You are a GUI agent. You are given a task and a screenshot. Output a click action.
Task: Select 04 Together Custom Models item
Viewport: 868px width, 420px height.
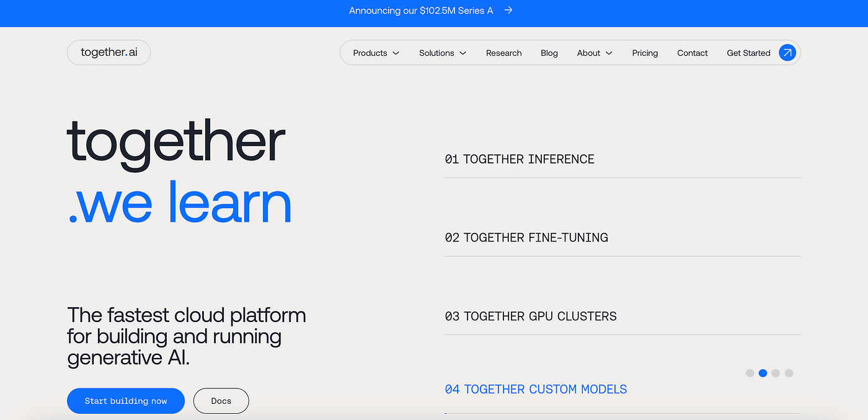pyautogui.click(x=536, y=389)
